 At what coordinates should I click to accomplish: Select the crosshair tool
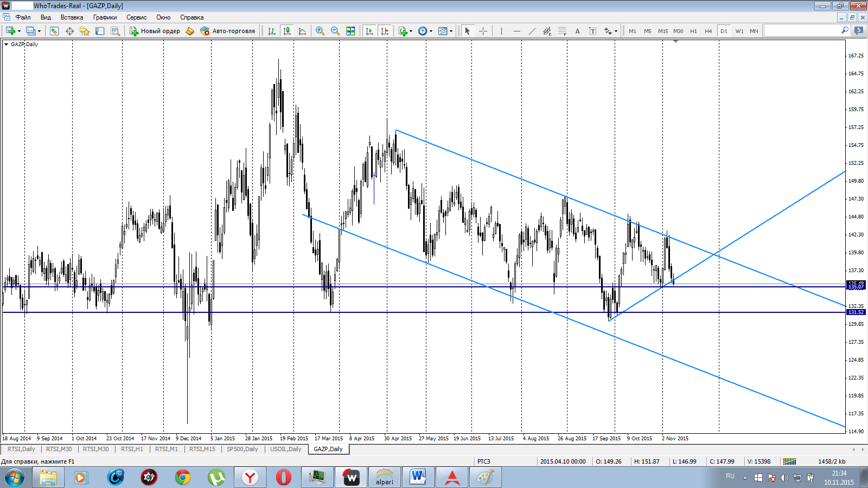point(483,31)
